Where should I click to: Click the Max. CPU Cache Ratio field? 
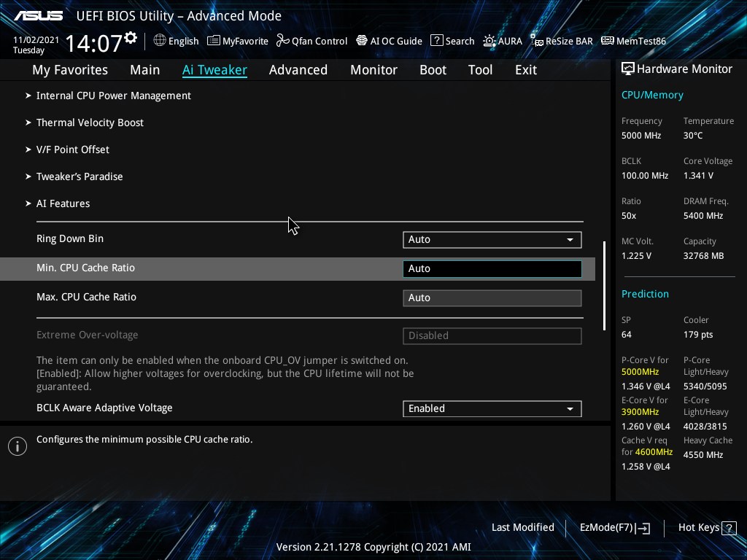tap(492, 297)
